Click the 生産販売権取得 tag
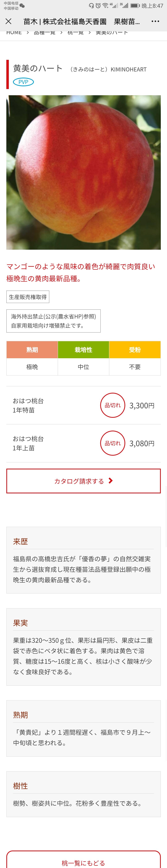This screenshot has width=167, height=868. (28, 297)
